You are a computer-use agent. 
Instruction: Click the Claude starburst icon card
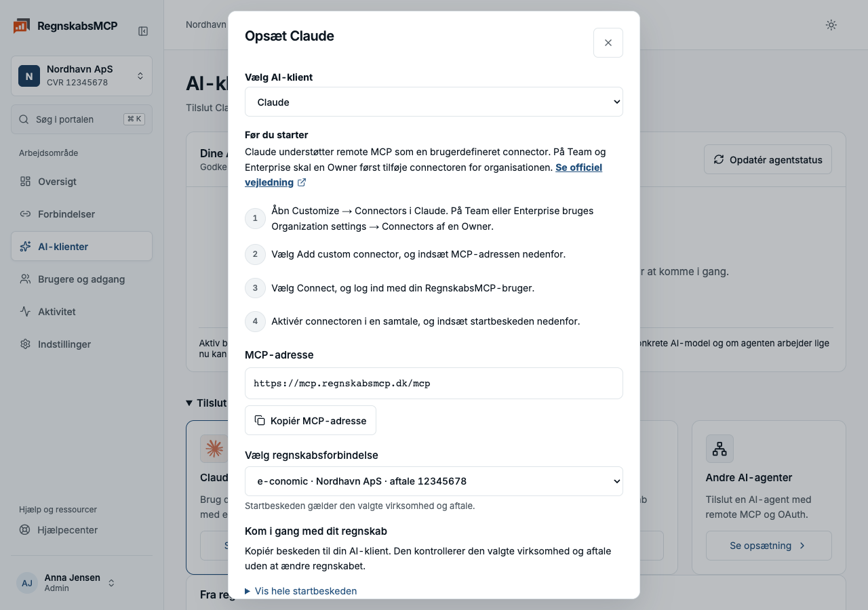pos(214,449)
